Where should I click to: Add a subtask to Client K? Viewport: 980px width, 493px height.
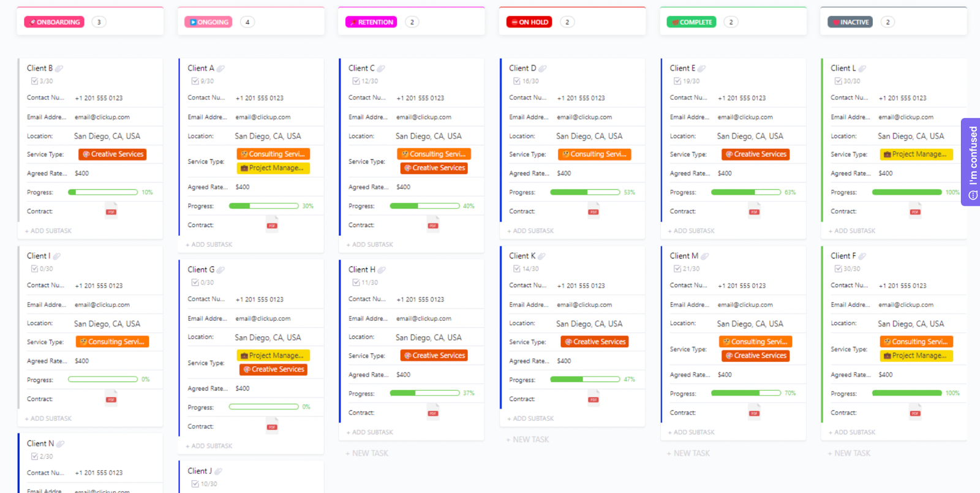click(530, 418)
